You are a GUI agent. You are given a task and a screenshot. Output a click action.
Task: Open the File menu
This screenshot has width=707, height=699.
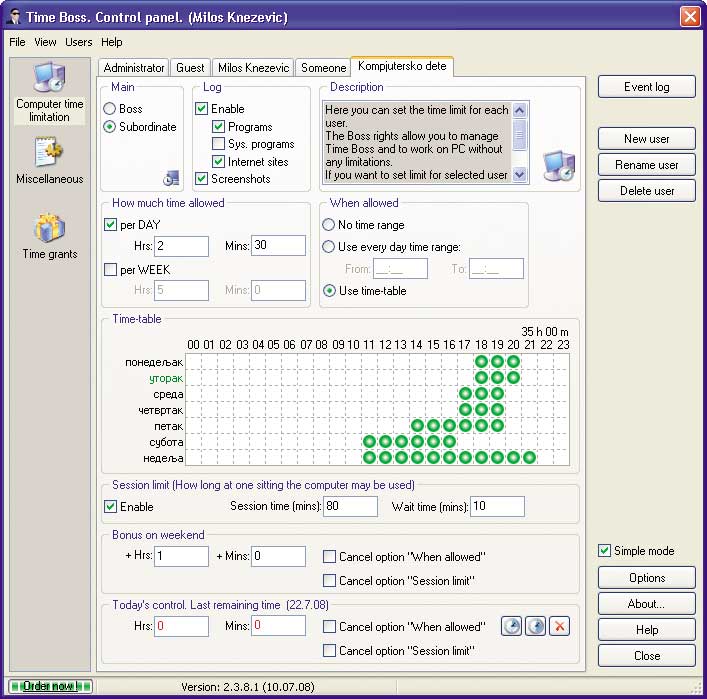(x=17, y=42)
